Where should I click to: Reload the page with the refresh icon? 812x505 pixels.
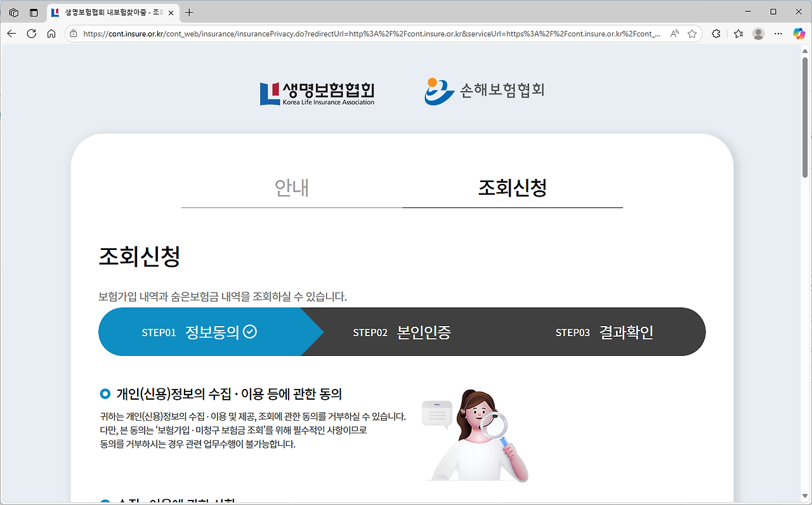point(32,34)
